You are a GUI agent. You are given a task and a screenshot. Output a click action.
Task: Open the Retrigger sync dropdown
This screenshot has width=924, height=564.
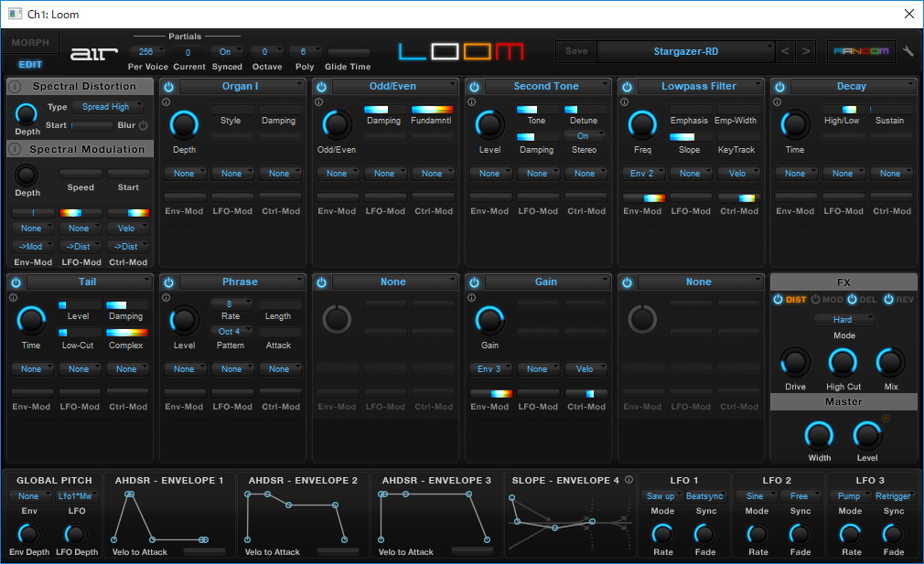894,496
